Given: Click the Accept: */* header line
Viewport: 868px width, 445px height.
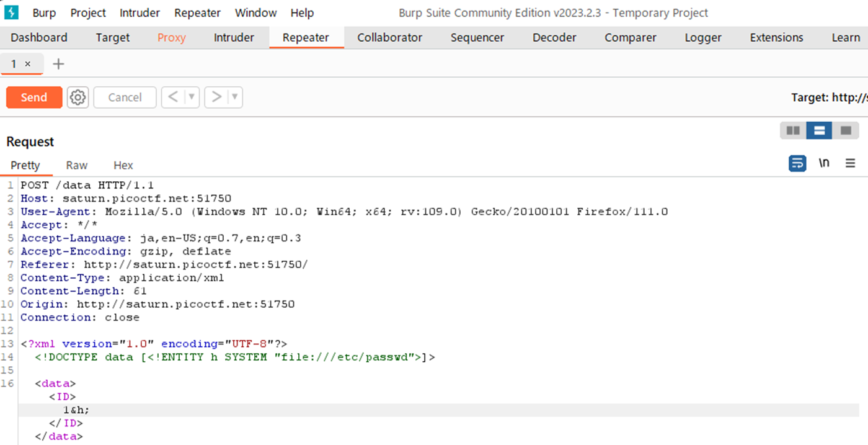Looking at the screenshot, I should coord(59,225).
